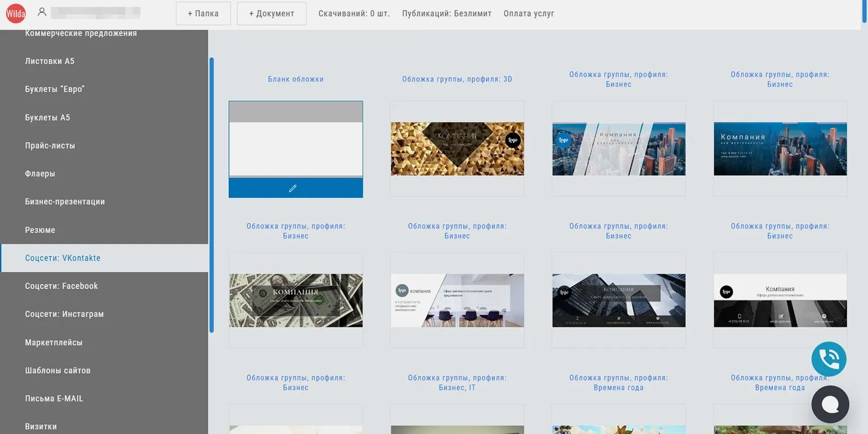This screenshot has height=434, width=868.
Task: Select Соцсети: Инстаграм in the sidebar
Action: [x=64, y=314]
